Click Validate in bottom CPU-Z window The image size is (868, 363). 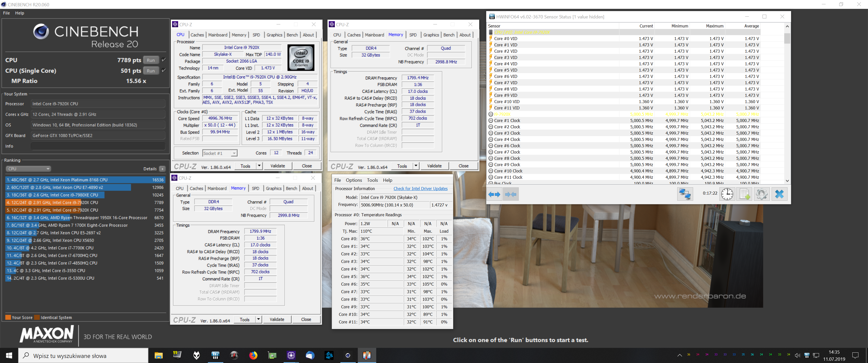tap(277, 319)
